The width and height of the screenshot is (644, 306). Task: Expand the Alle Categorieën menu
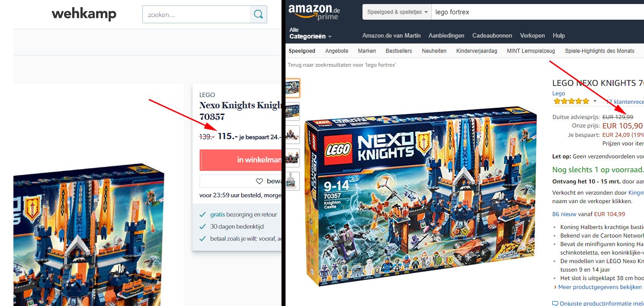tap(310, 33)
